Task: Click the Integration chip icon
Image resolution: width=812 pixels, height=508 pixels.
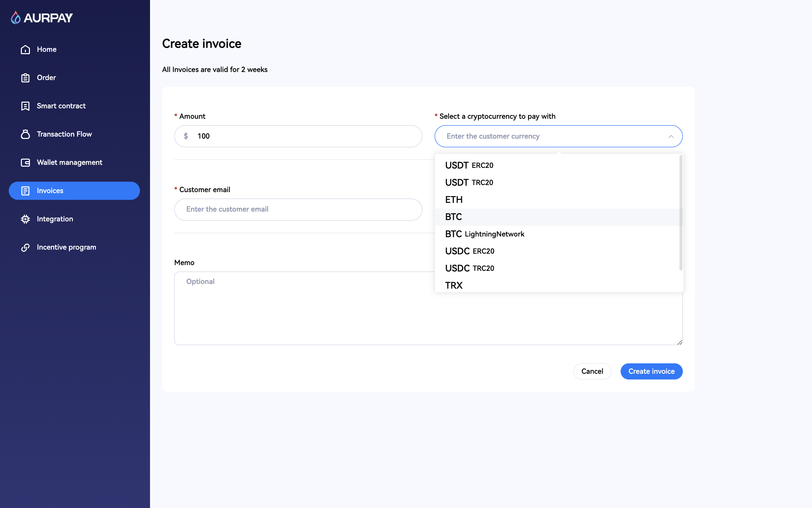Action: 25,219
